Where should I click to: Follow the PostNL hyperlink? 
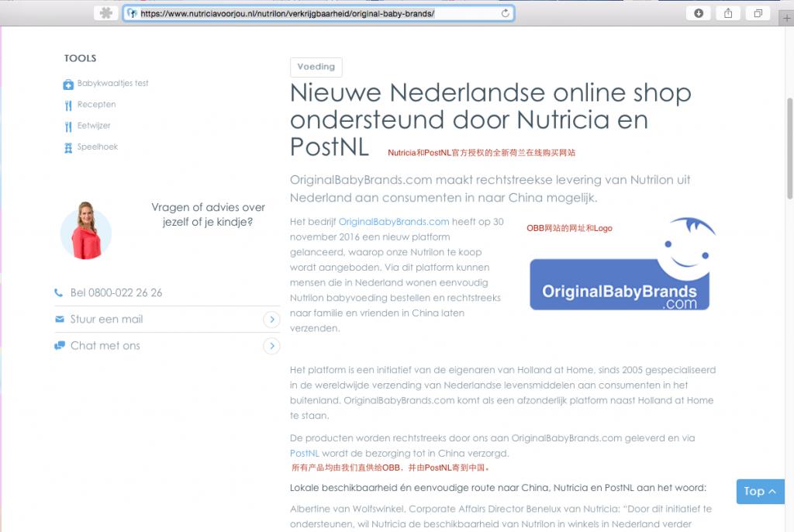[x=304, y=453]
